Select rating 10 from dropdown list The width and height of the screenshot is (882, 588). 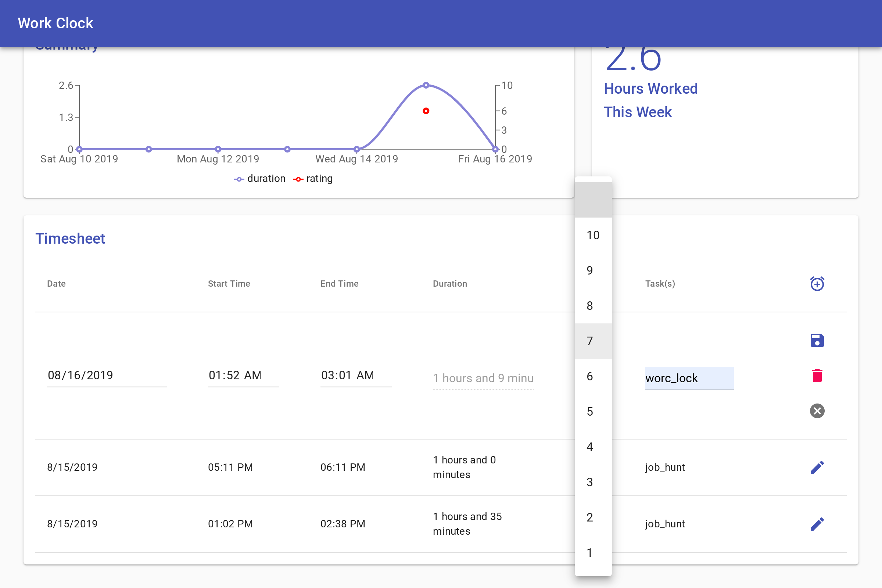tap(593, 235)
